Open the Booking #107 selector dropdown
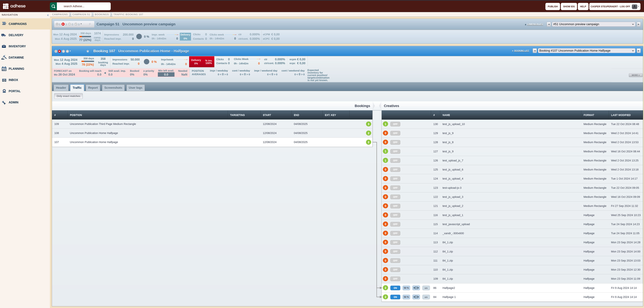 pyautogui.click(x=587, y=51)
